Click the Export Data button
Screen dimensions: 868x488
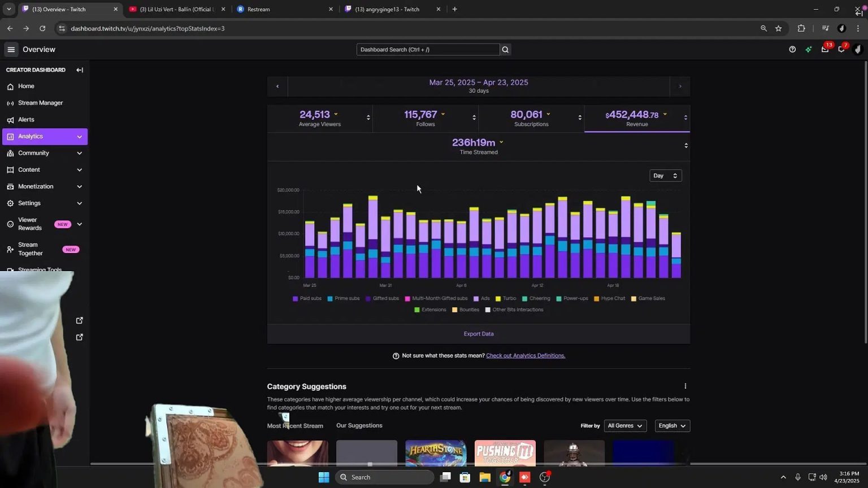pyautogui.click(x=478, y=334)
